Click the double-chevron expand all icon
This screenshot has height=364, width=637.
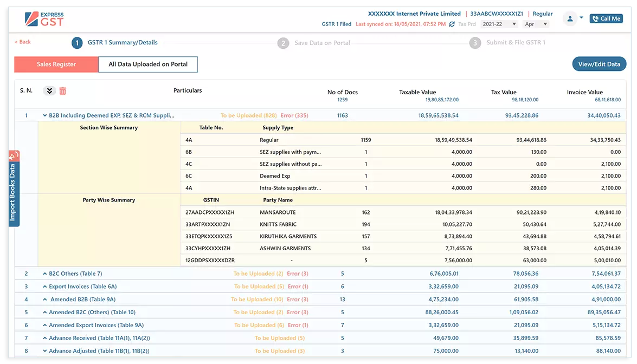[x=49, y=91]
